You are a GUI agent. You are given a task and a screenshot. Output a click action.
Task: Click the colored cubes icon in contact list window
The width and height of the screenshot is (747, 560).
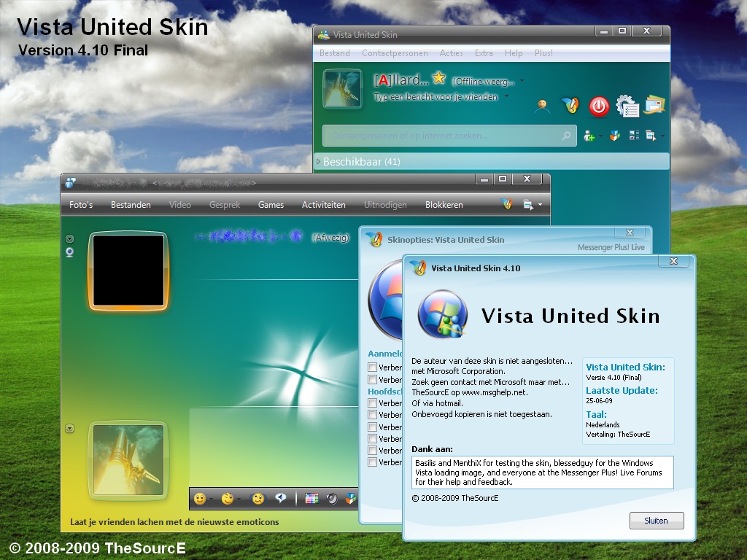[x=615, y=136]
